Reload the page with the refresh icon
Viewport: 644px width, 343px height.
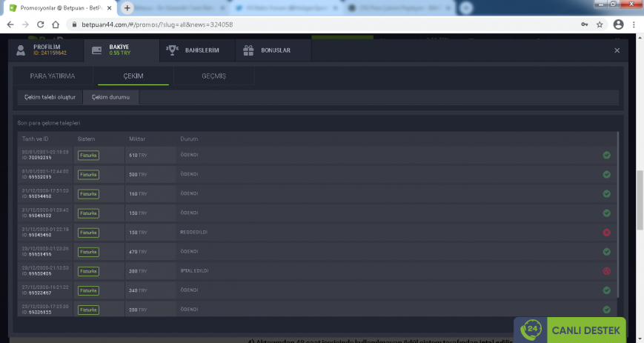click(x=40, y=24)
